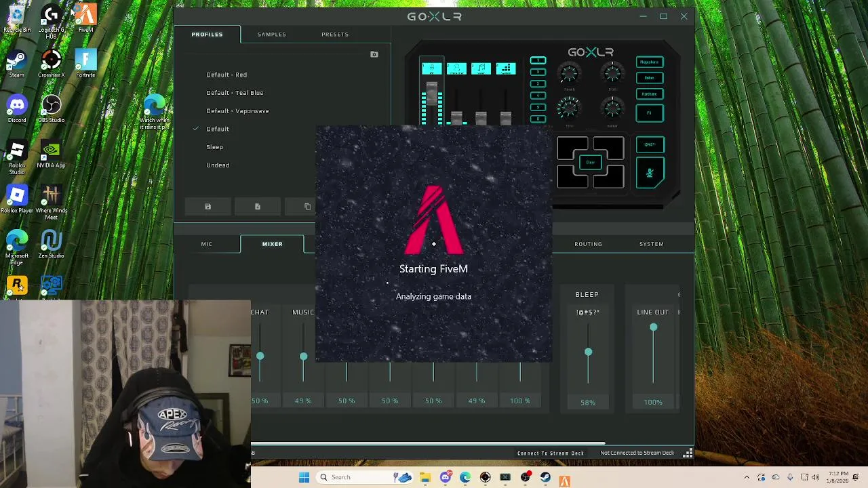The width and height of the screenshot is (868, 488).
Task: Select the Default - Vaporwave profile
Action: 237,111
